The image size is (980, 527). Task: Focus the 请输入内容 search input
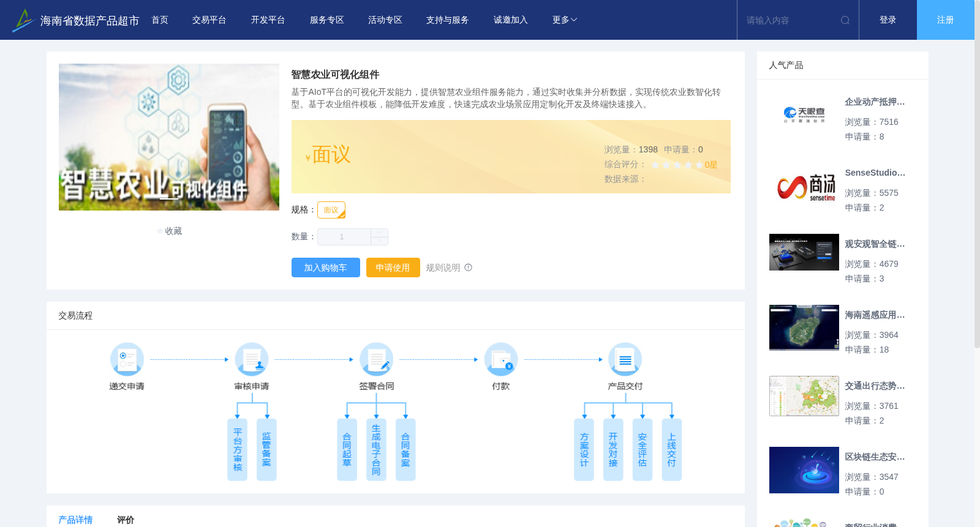(x=789, y=20)
